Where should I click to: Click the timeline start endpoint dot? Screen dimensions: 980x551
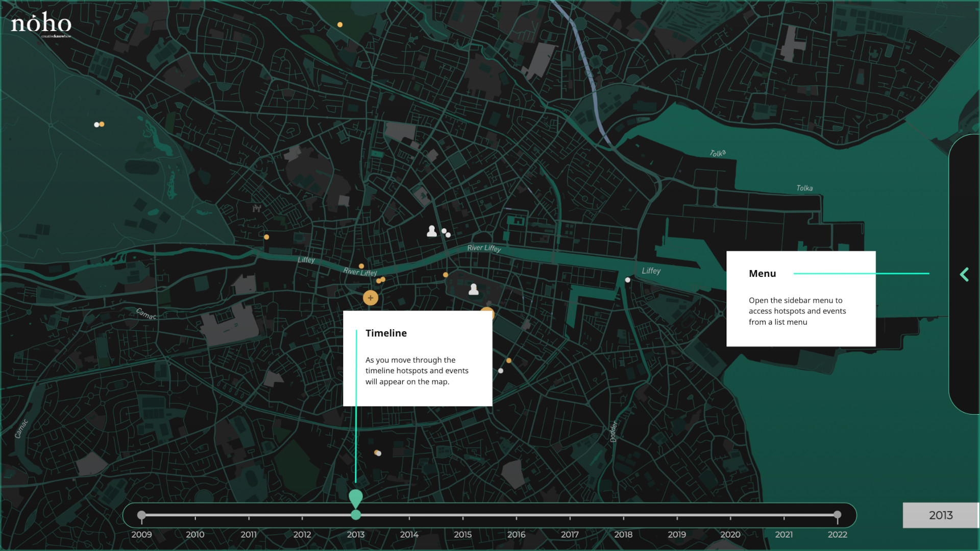(x=141, y=515)
